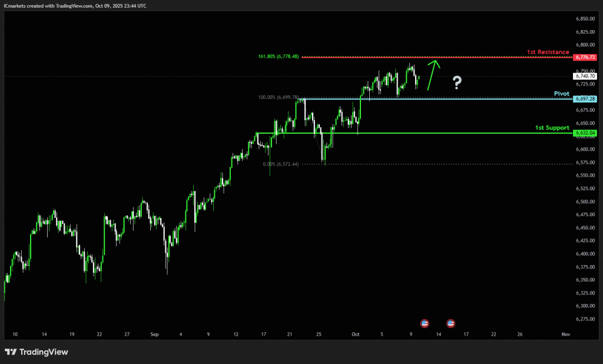Select the green 6,632.04 support price tag
603x364 pixels.
coord(586,133)
